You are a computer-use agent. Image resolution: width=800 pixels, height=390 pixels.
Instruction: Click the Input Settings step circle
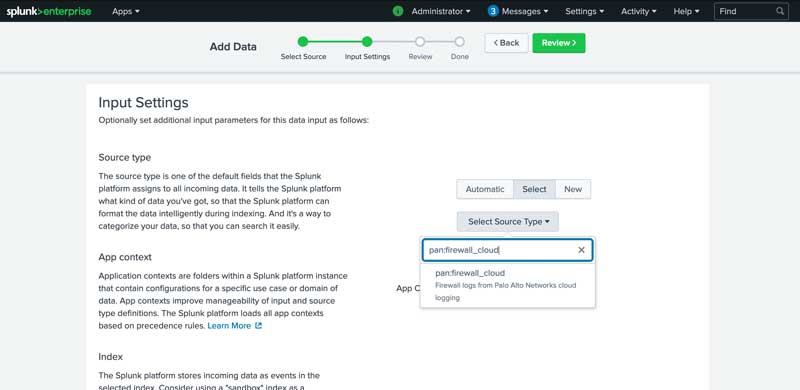[x=367, y=41]
